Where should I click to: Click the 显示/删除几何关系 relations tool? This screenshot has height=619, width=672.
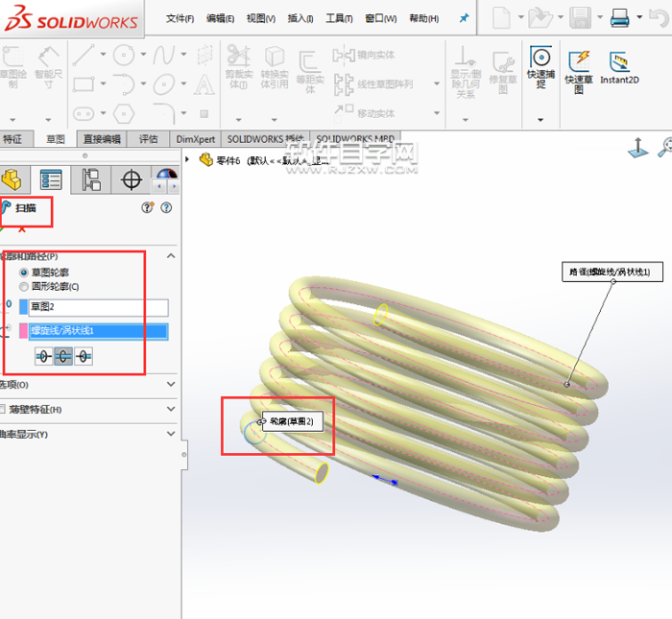pos(466,72)
